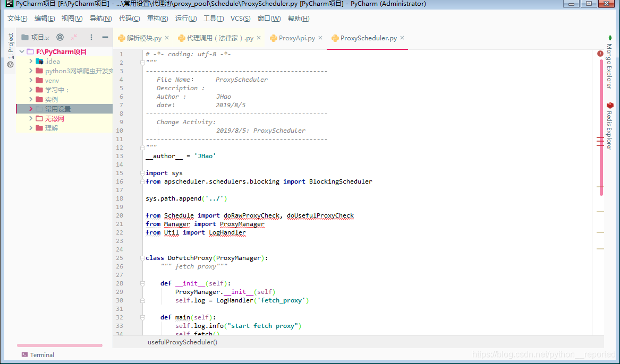Open Redis Explorer side tool window
Screen dimensions: 620x364
point(609,126)
